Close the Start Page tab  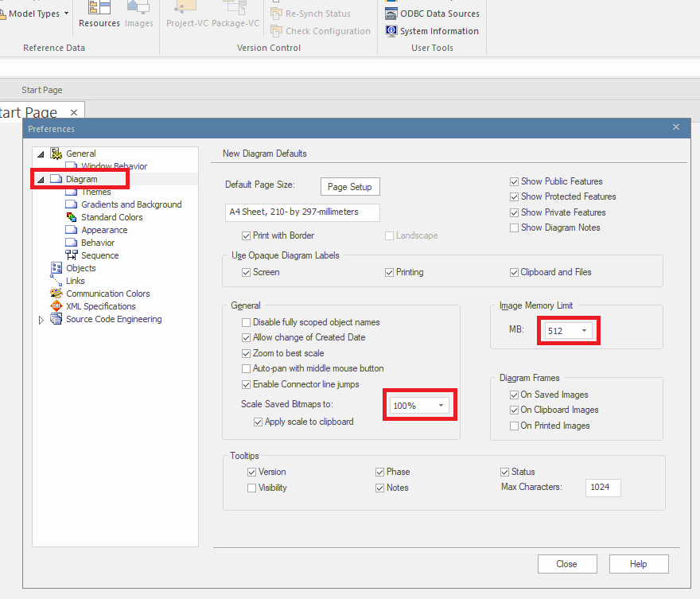click(74, 112)
